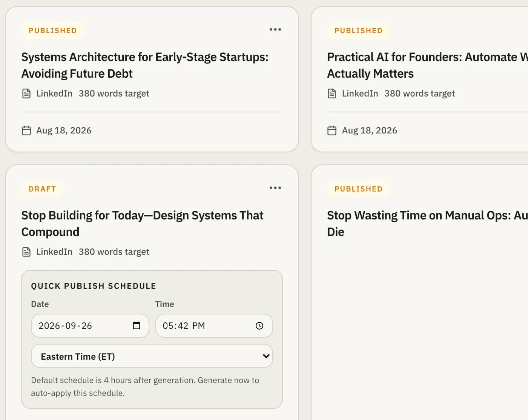Click the Date field label
This screenshot has height=420, width=528.
click(x=40, y=304)
